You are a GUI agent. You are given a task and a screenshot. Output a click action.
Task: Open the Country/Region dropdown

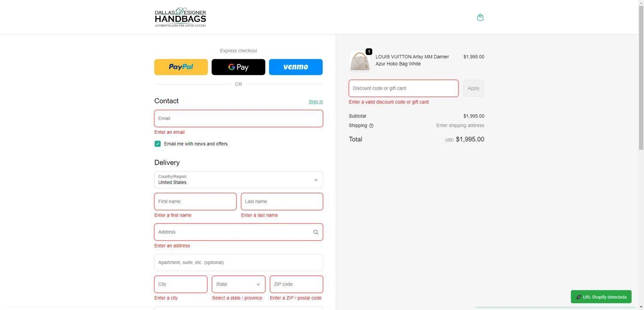pyautogui.click(x=239, y=180)
